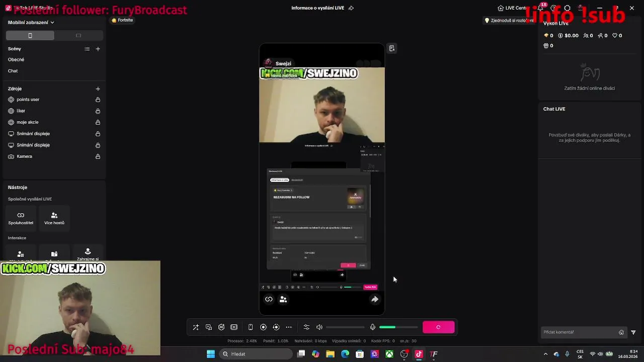Open Spoluhostitel co-host tool
This screenshot has height=362, width=644.
[21, 218]
